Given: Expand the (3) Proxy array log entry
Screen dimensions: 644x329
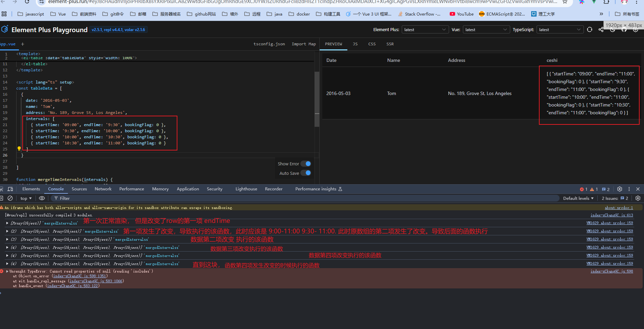Looking at the screenshot, I should point(7,239).
